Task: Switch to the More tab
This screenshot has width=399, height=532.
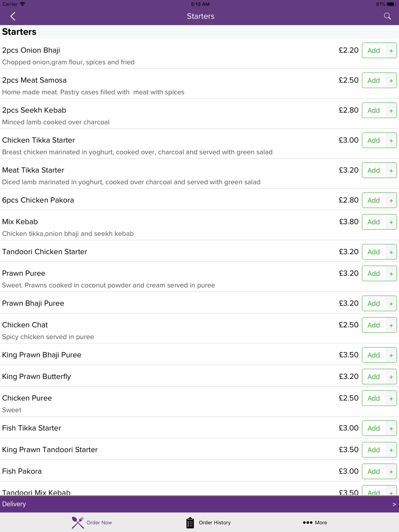Action: [315, 522]
